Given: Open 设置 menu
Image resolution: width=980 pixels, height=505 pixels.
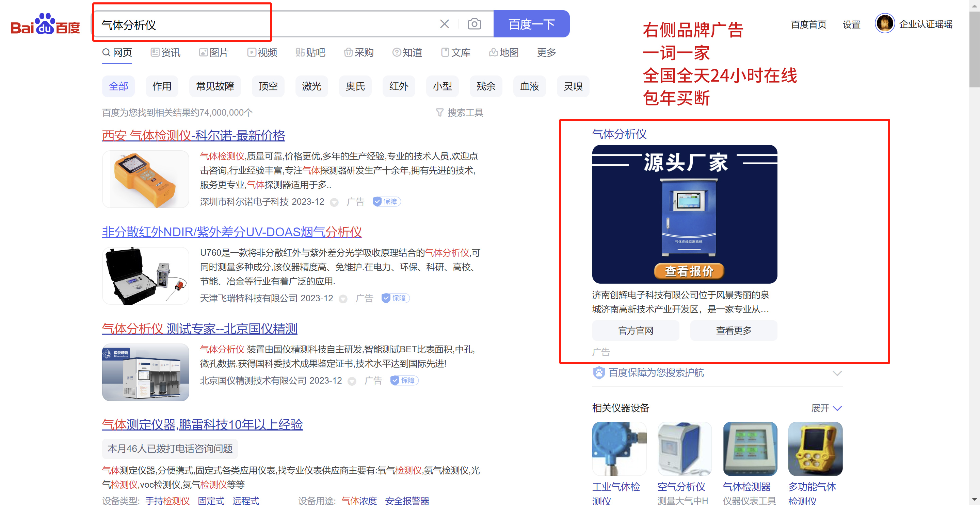Looking at the screenshot, I should pyautogui.click(x=851, y=24).
